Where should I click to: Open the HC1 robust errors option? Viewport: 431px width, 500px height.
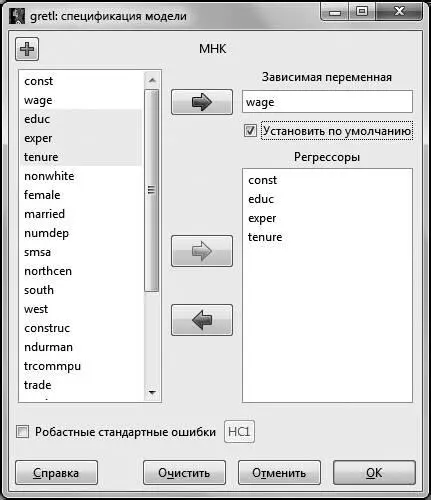[x=239, y=432]
